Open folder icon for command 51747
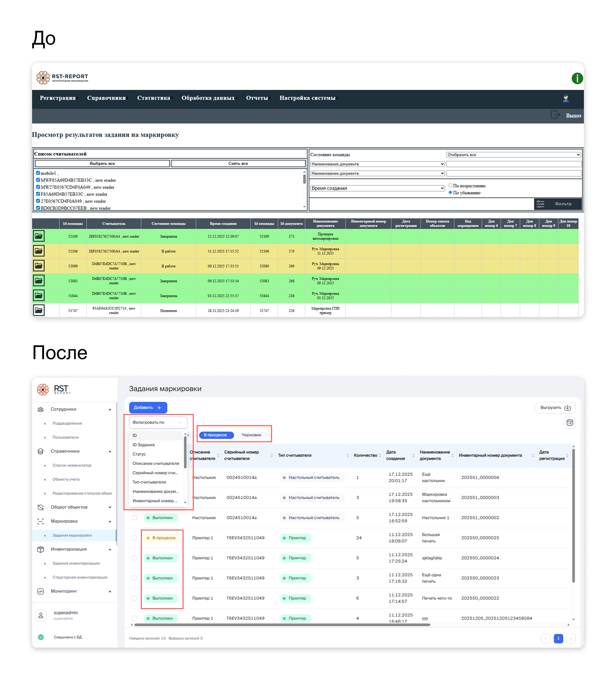Screen dimensions: 616x673 [x=39, y=310]
